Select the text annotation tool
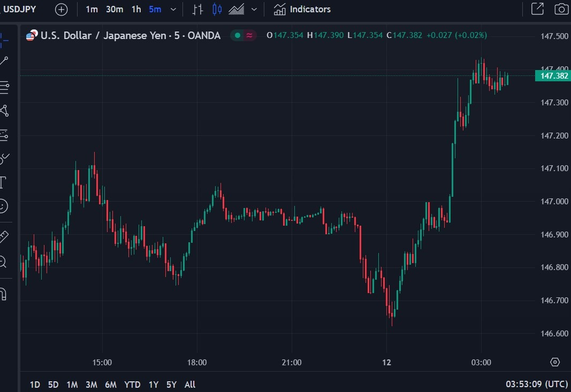The width and height of the screenshot is (571, 392). point(3,182)
